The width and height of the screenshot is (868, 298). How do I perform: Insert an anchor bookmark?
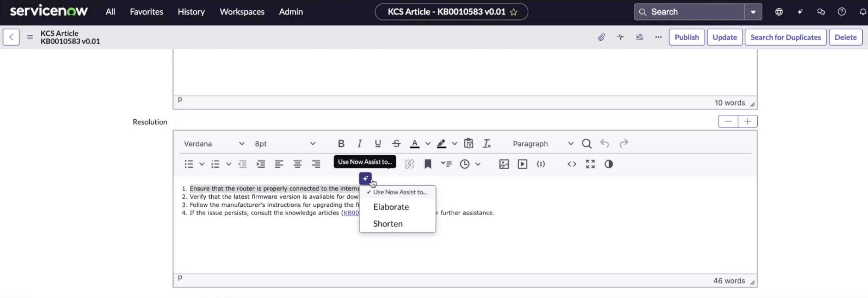coord(428,164)
